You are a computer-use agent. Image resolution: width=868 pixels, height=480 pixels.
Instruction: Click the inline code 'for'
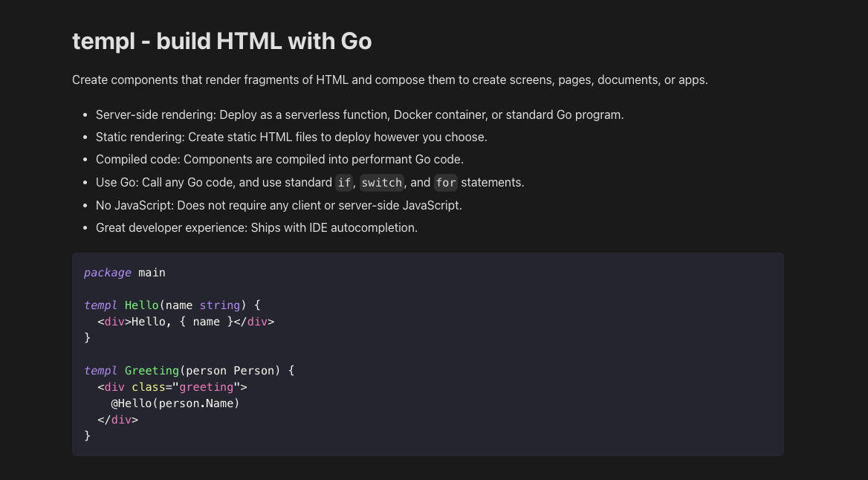pyautogui.click(x=446, y=183)
